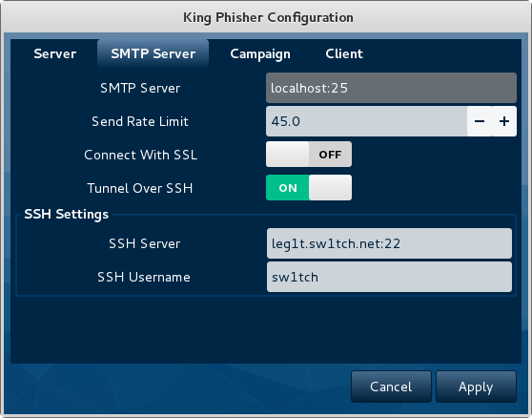Focus the SMTP Server localhost:25 field
Image resolution: width=532 pixels, height=418 pixels.
click(x=391, y=88)
